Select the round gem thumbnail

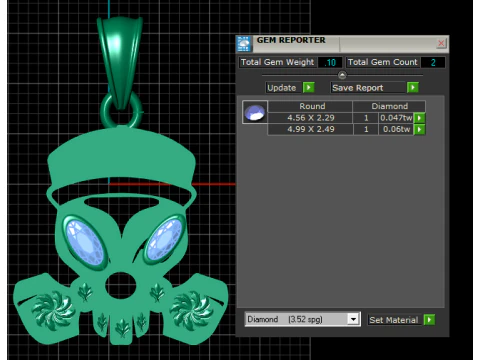pyautogui.click(x=255, y=112)
